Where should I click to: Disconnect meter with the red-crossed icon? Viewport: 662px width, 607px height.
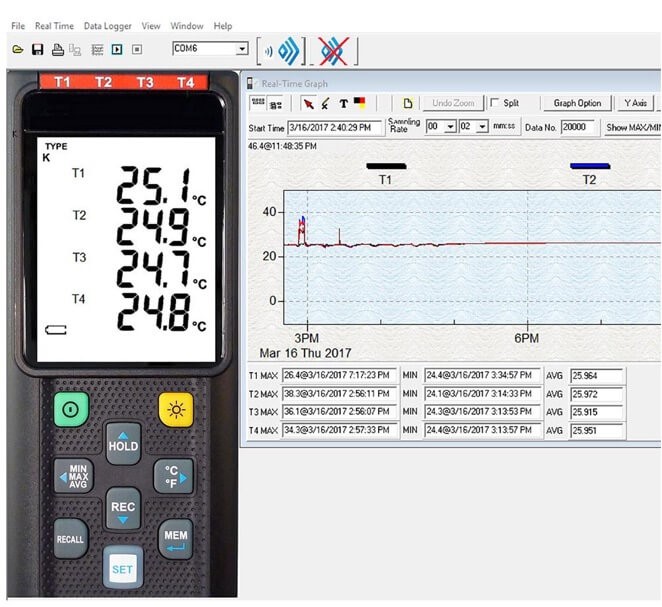[334, 51]
